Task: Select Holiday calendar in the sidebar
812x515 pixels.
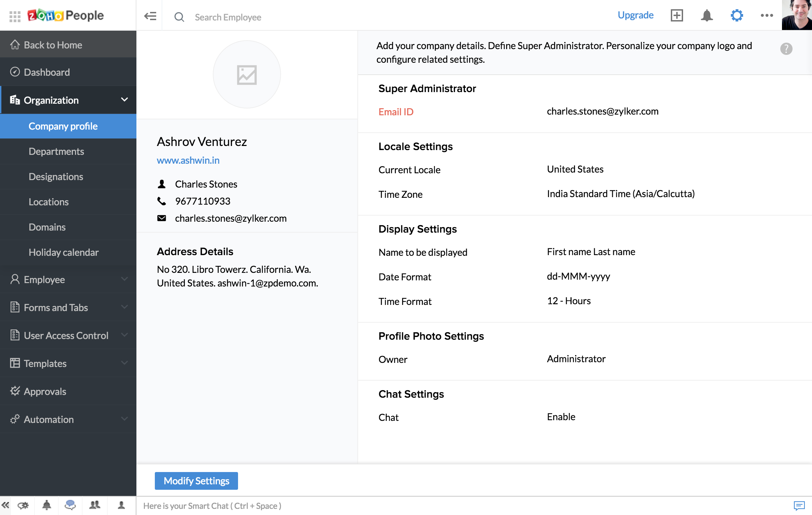Action: (64, 252)
